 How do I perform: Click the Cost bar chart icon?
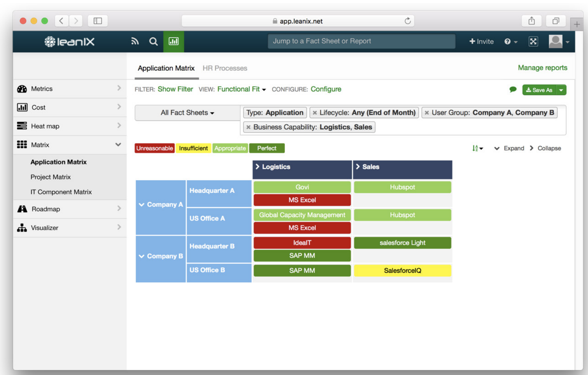pyautogui.click(x=22, y=107)
